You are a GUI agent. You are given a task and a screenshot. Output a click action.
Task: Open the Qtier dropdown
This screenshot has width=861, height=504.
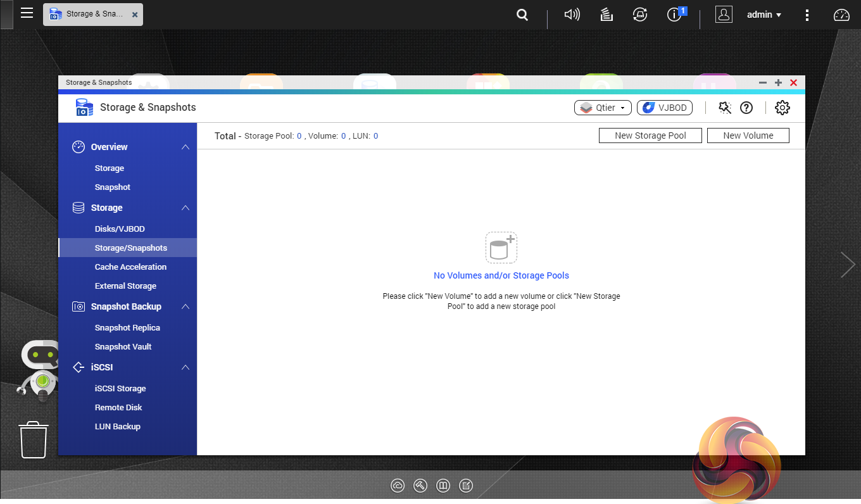(603, 108)
